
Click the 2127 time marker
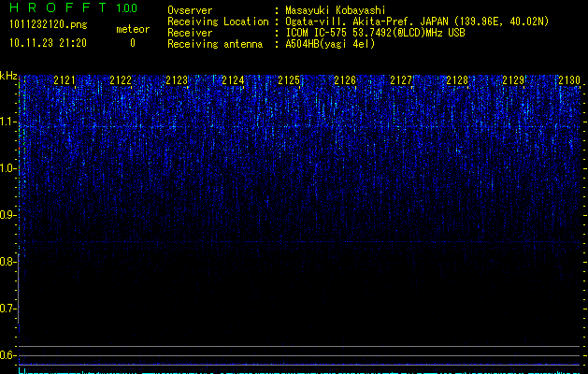click(401, 80)
